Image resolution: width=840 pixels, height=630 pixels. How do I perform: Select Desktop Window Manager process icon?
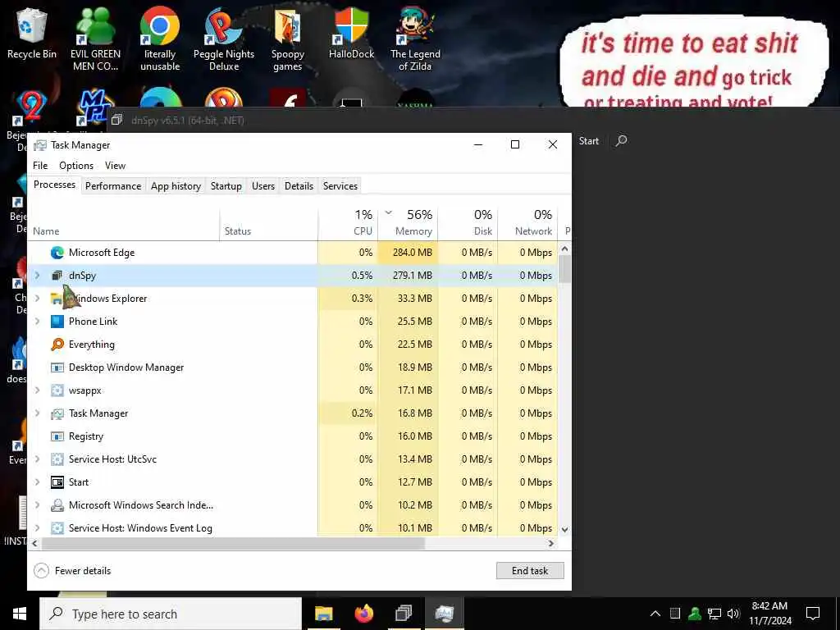57,367
